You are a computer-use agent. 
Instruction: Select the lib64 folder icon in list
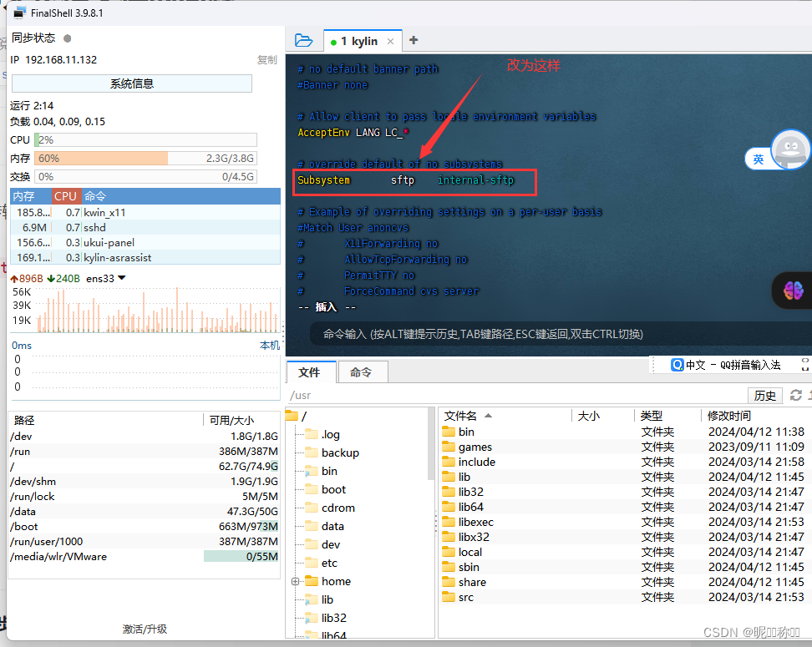[449, 507]
